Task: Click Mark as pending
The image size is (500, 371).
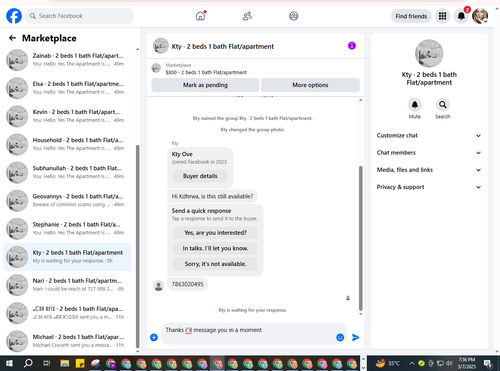Action: coord(205,85)
